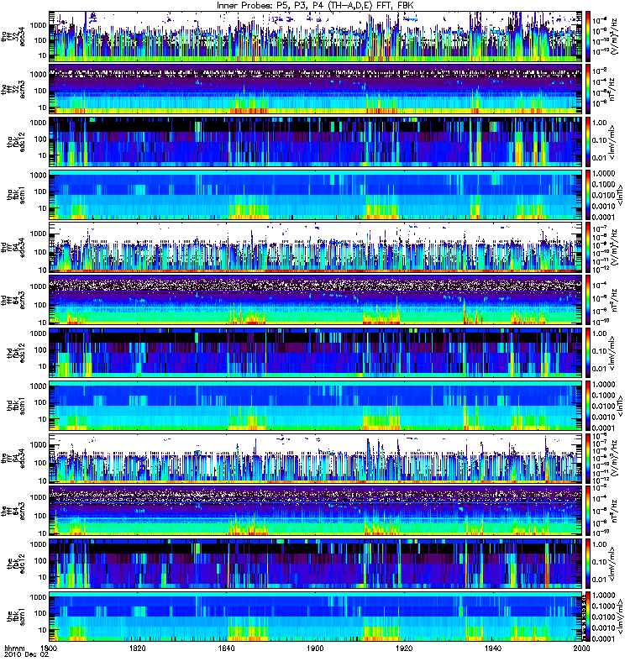Screen dimensions: 630x672
Task: Click '(V/m)²/Hz' unit label of tha edc34 colorbar
Action: click(x=614, y=36)
